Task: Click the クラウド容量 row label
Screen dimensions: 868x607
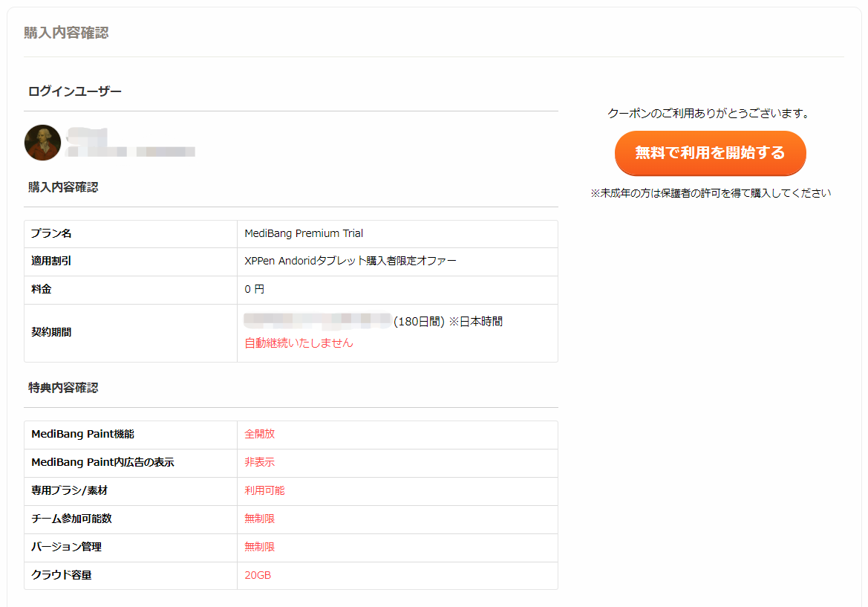Action: [62, 576]
